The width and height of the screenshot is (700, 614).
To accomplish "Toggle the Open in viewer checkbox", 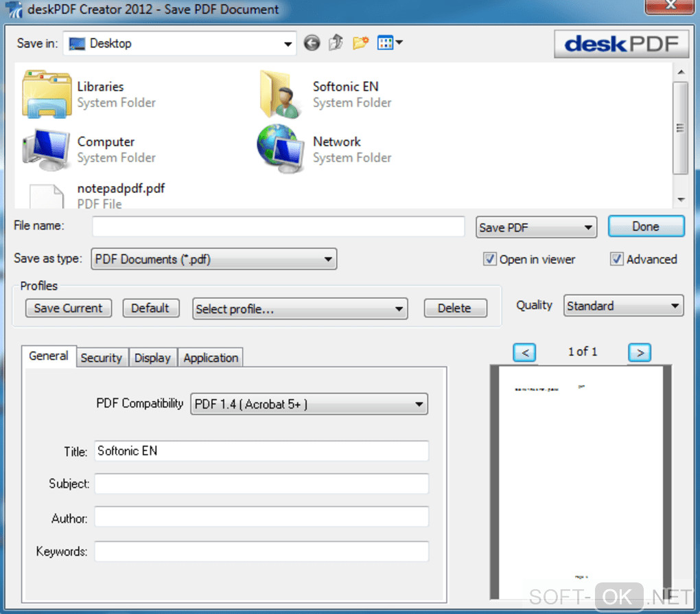I will click(490, 259).
